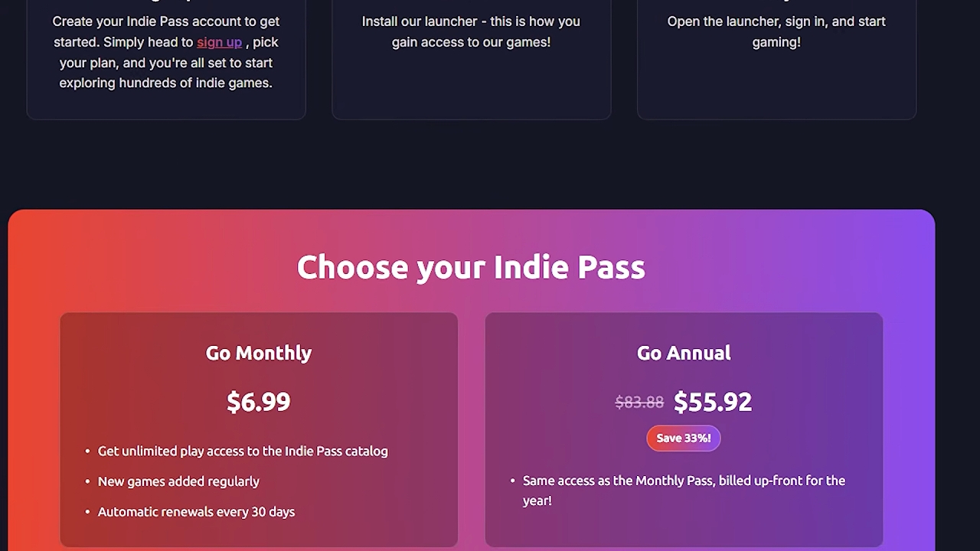Click the "sign up" link
980x551 pixels.
[x=219, y=42]
